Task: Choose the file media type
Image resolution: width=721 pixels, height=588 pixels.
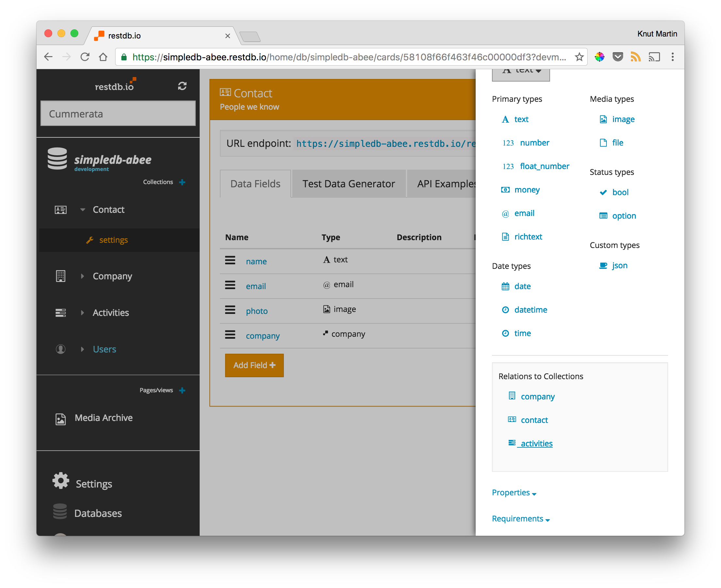Action: 617,143
